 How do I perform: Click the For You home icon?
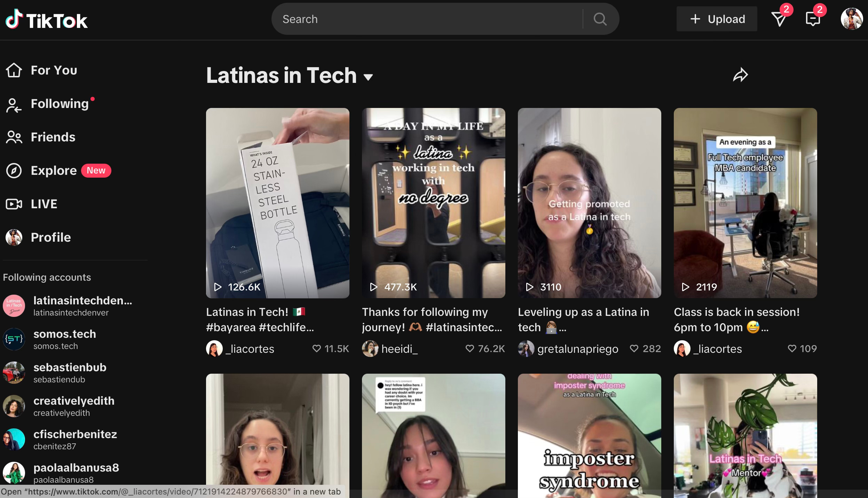click(x=14, y=70)
